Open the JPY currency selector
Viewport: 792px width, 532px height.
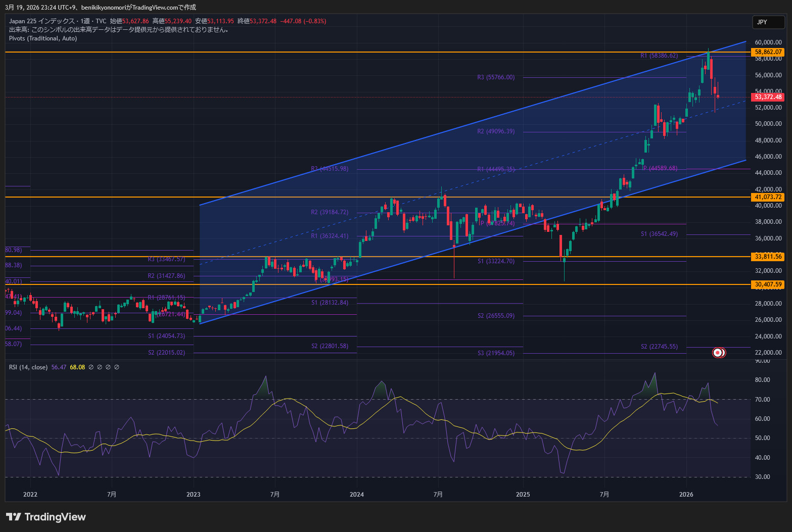768,22
